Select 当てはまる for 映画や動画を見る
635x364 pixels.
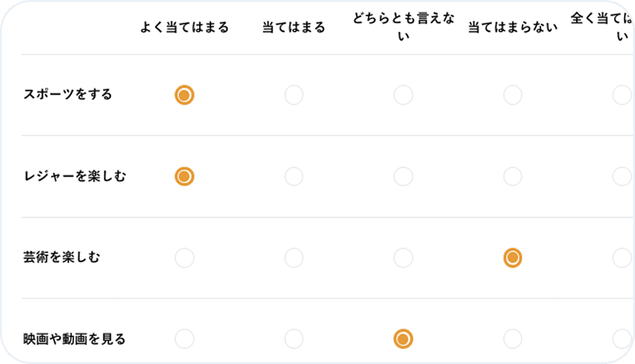pos(293,339)
